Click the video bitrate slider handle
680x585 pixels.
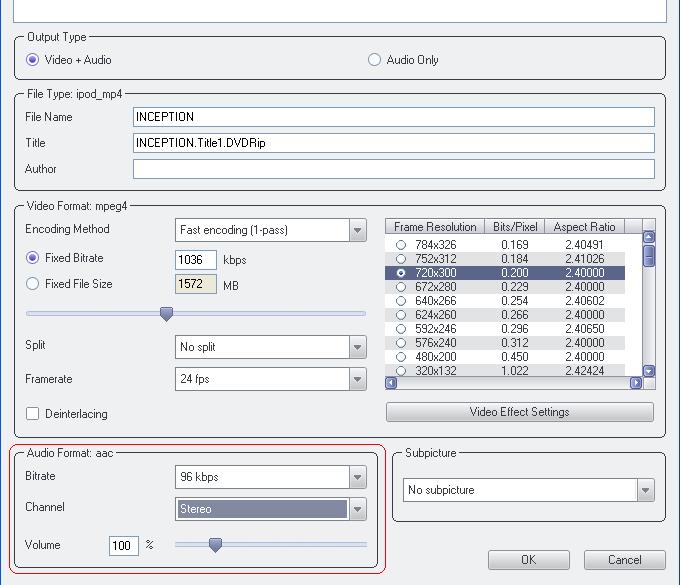click(166, 314)
